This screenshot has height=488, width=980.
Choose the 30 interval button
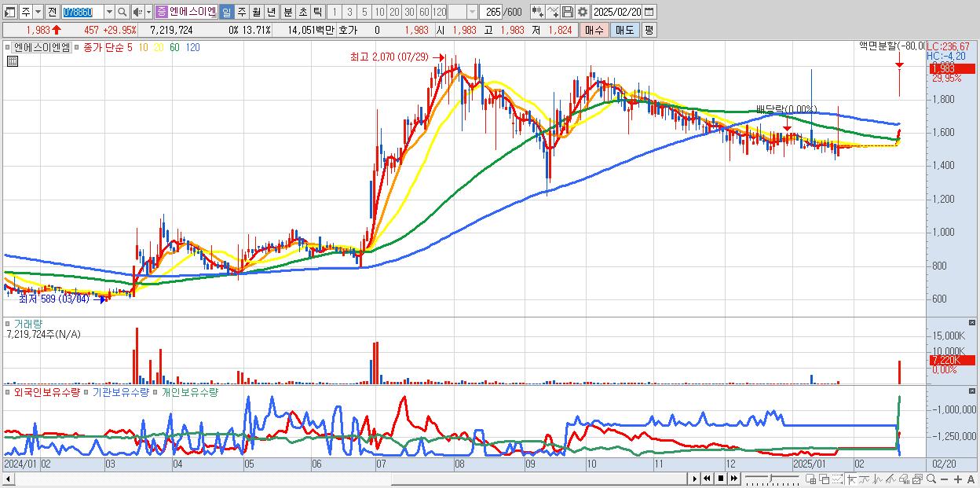(x=409, y=12)
